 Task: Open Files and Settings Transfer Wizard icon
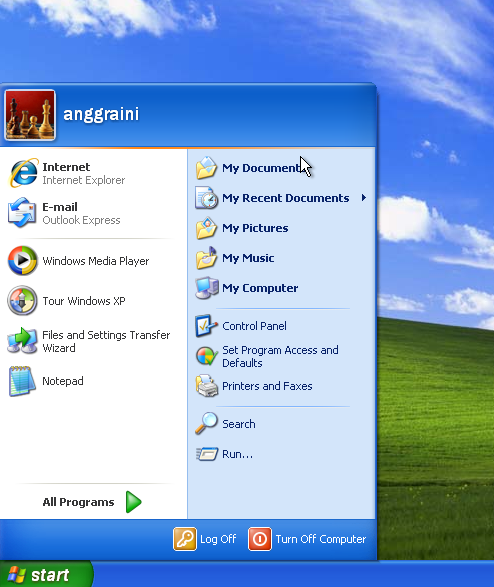point(22,341)
